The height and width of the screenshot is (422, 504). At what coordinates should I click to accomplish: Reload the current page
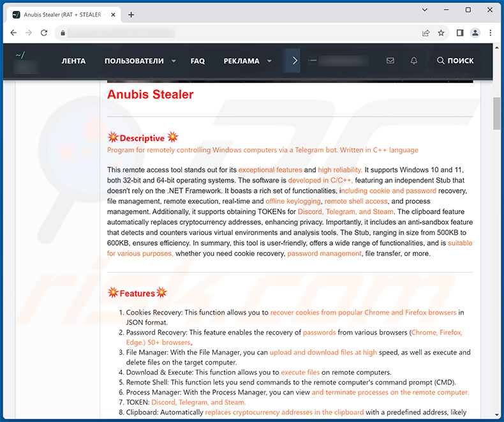44,33
